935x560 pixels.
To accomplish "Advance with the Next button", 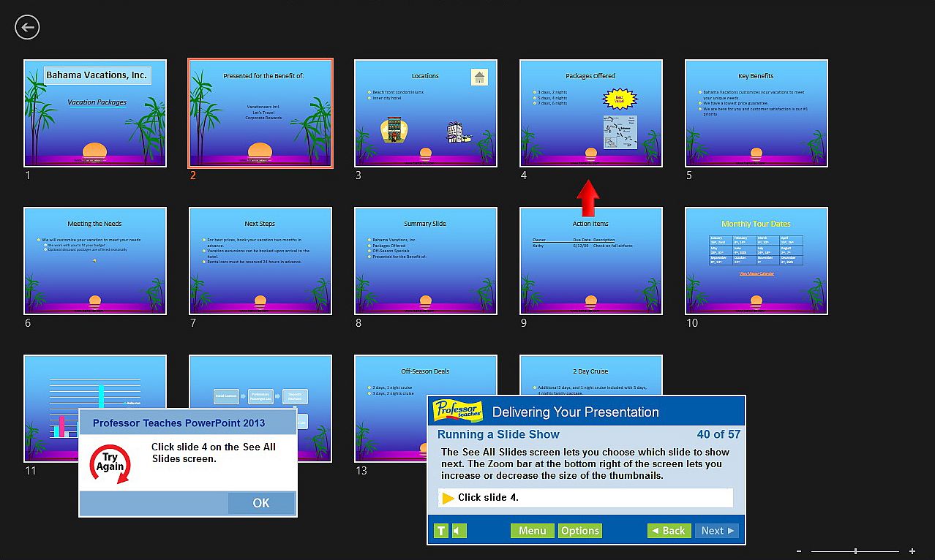I will 717,531.
